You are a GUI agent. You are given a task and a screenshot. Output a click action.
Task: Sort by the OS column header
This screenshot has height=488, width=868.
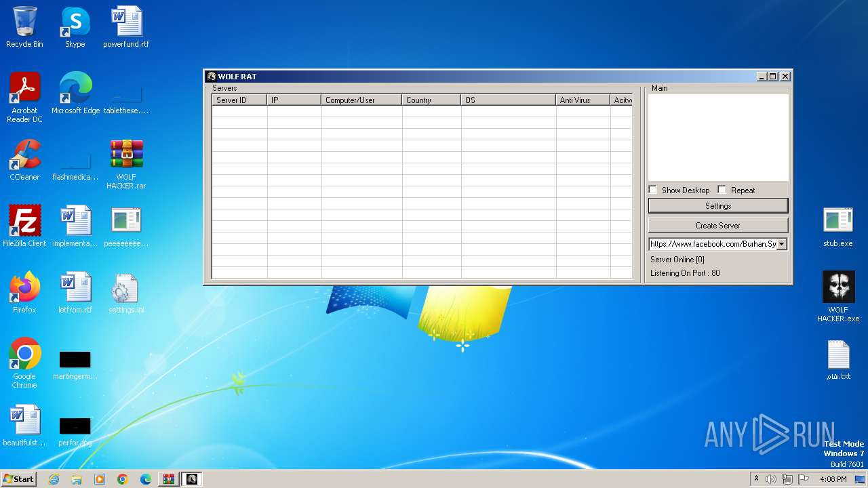pos(509,100)
